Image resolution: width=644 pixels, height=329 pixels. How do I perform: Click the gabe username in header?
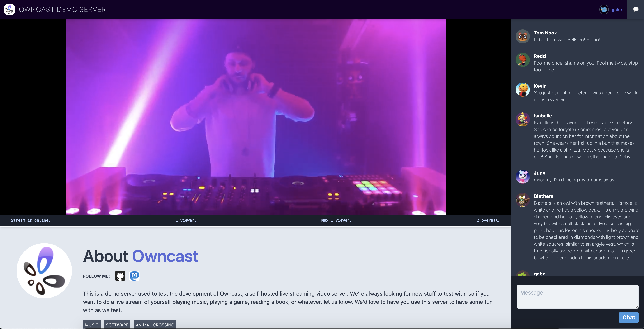[x=617, y=10]
